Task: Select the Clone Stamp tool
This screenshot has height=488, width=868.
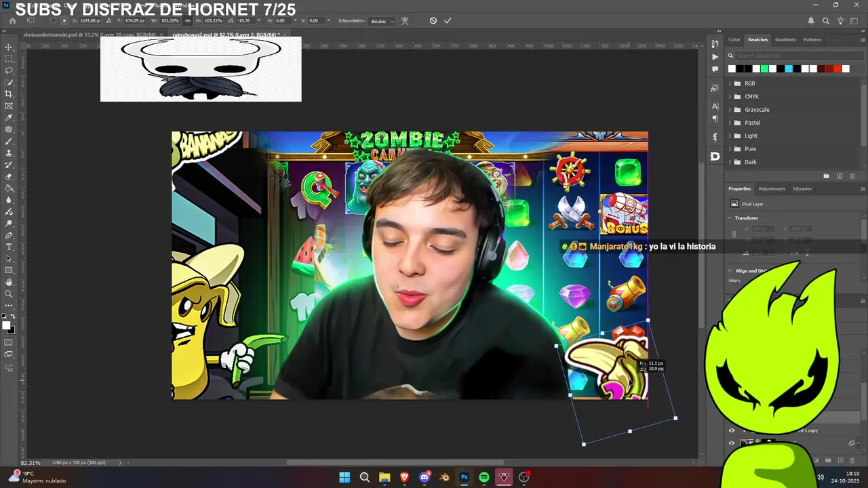Action: click(9, 153)
